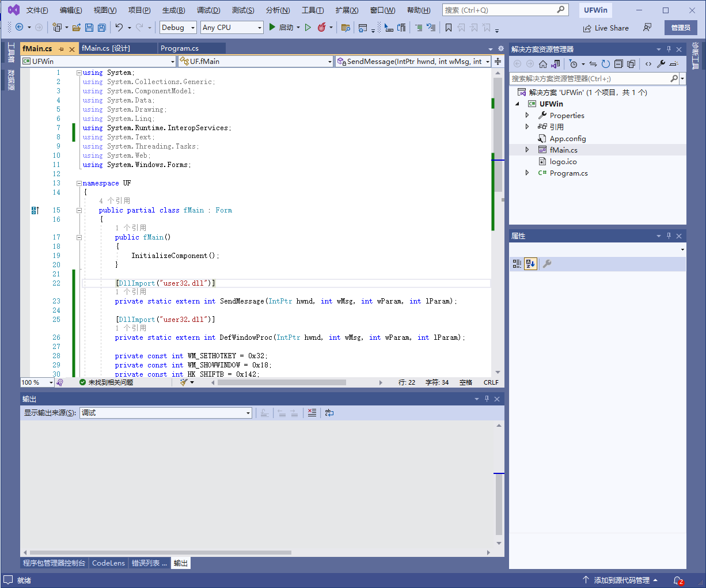The width and height of the screenshot is (706, 588).
Task: Click the Property Pages wrench in Properties panel
Action: click(x=547, y=264)
